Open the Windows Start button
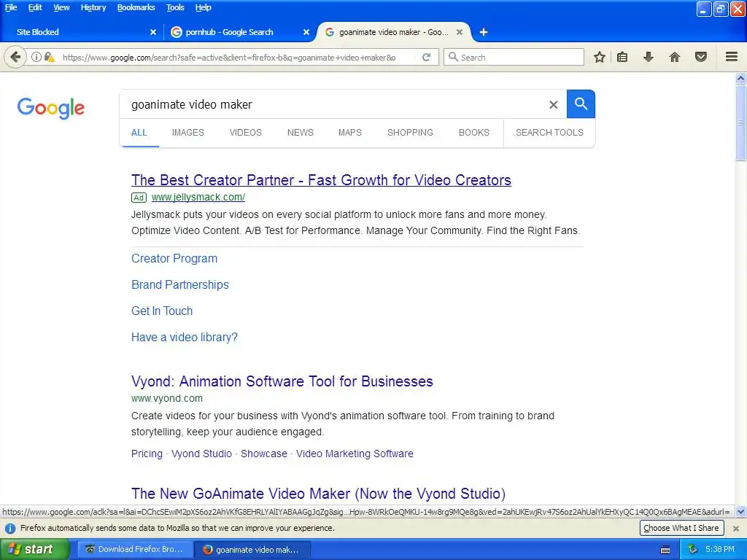747x560 pixels. [x=34, y=549]
